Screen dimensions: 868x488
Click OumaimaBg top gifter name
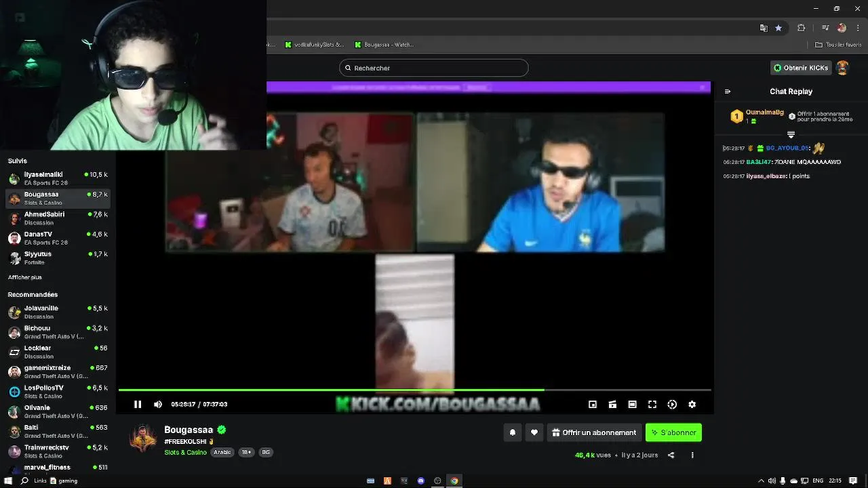(x=764, y=112)
